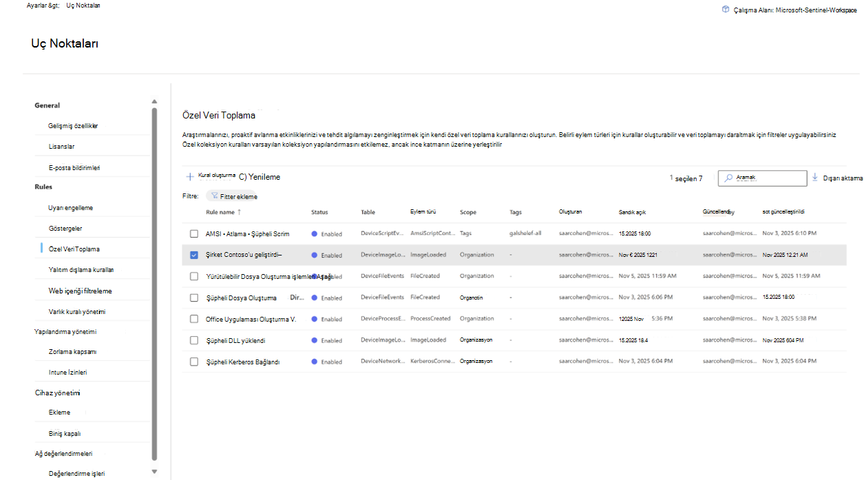Viewport: 868px width, 480px height.
Task: Click galshelf-all tag in AMSI row
Action: [x=525, y=233]
